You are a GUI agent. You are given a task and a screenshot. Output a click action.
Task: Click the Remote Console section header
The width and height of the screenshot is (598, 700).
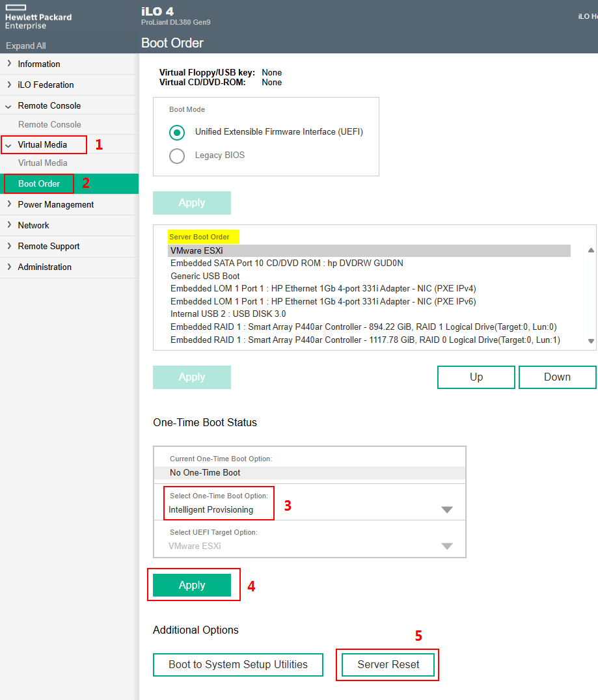[x=49, y=106]
